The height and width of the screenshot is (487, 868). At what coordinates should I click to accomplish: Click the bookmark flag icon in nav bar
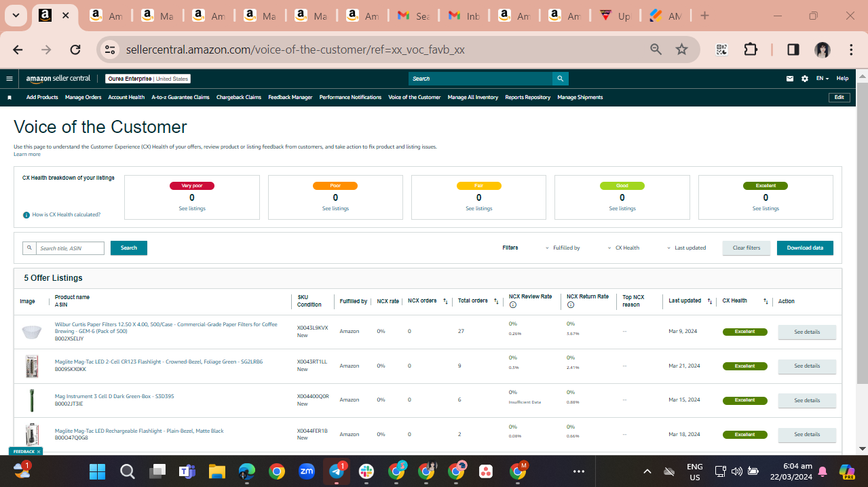(x=10, y=98)
